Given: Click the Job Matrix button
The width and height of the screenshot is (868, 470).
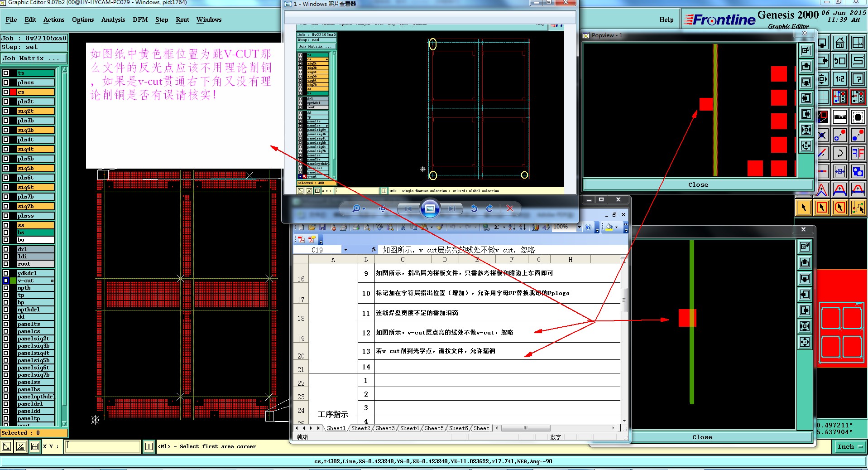Looking at the screenshot, I should (34, 58).
